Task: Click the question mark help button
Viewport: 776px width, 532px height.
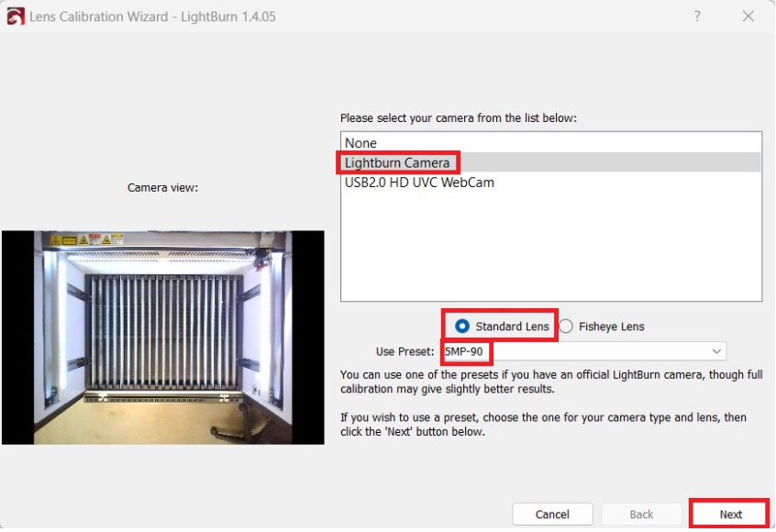Action: (697, 17)
